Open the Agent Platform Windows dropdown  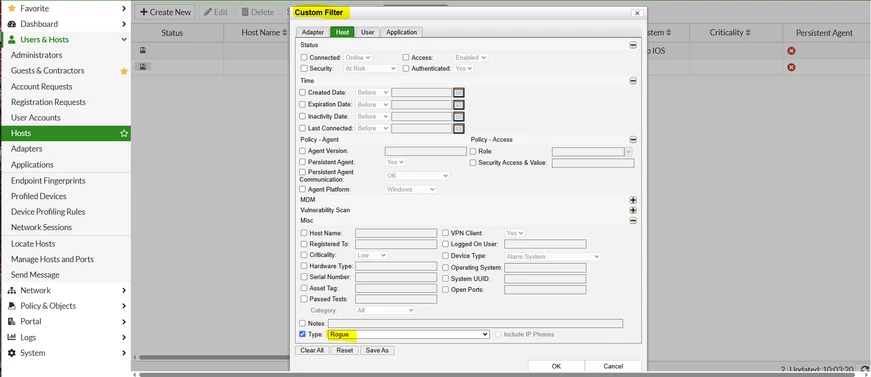(411, 189)
